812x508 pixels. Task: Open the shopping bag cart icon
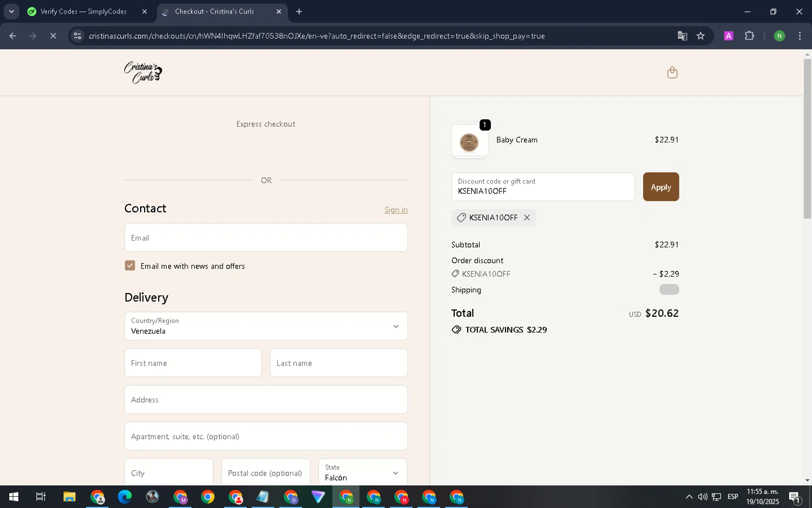click(x=672, y=73)
